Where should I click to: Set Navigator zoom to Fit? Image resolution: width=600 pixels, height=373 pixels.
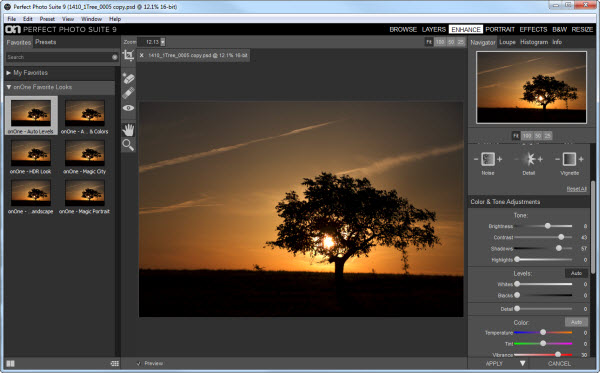[x=516, y=136]
